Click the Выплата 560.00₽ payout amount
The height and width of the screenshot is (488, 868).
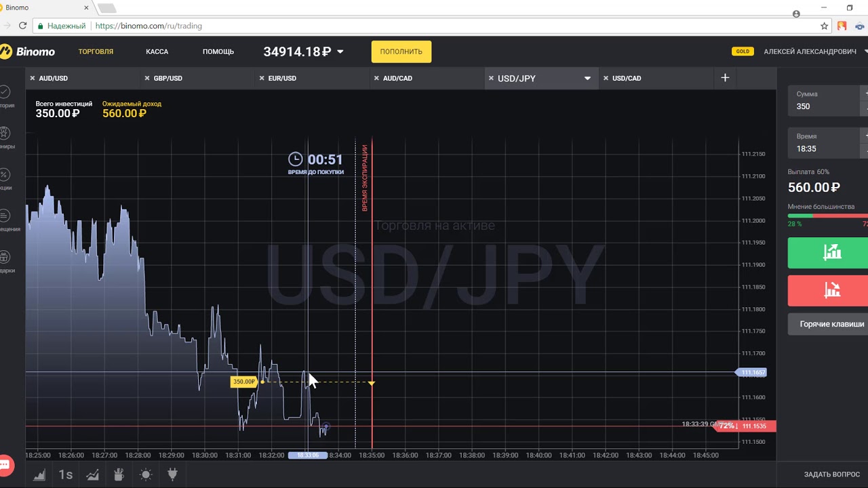click(x=814, y=188)
